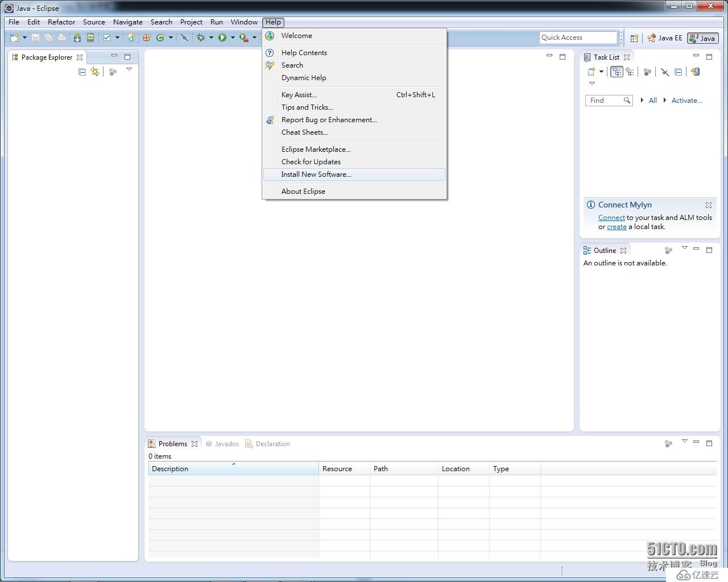Open the Outline view menu triangle

[x=685, y=248]
